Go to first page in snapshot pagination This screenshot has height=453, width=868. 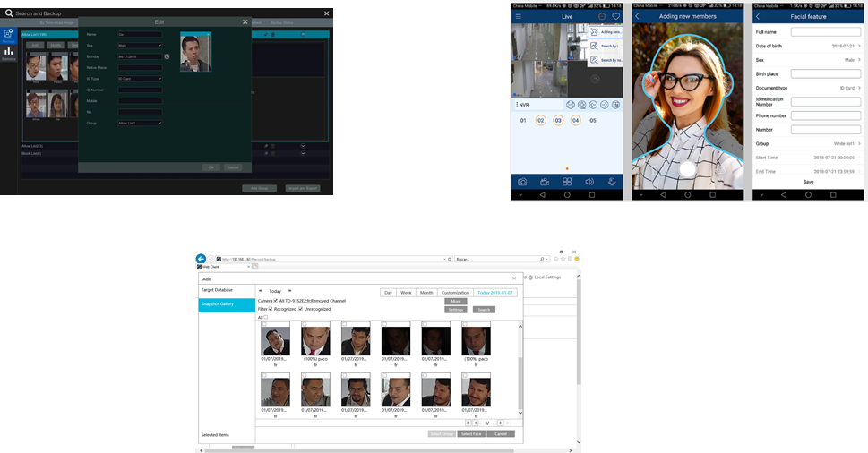coord(468,423)
